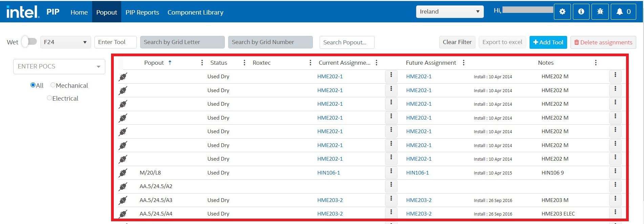Click plug icon in AA.5/24.5/A3 row
This screenshot has height=224, width=644.
[x=123, y=200]
